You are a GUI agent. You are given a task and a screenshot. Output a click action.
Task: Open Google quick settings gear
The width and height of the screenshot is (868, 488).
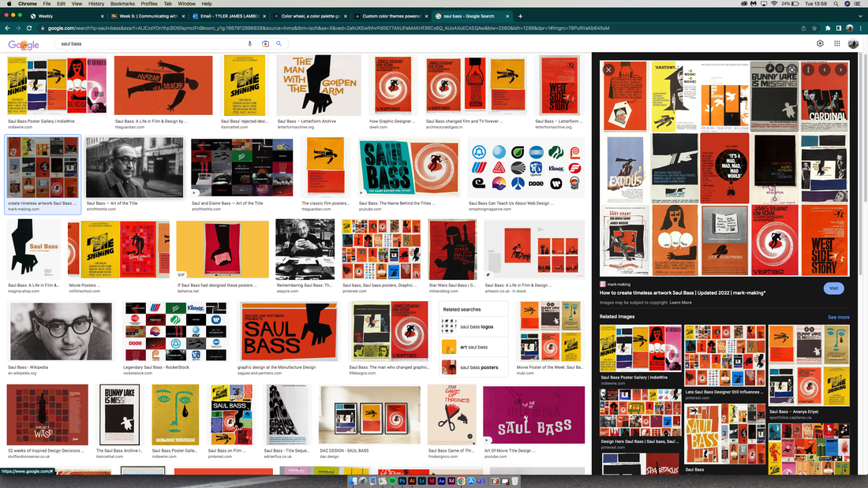click(820, 43)
